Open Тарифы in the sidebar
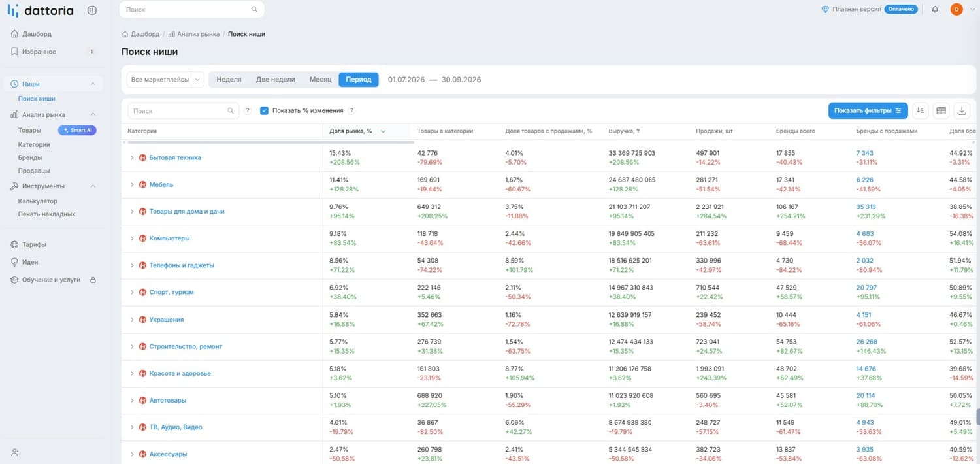The width and height of the screenshot is (980, 464). pos(34,244)
